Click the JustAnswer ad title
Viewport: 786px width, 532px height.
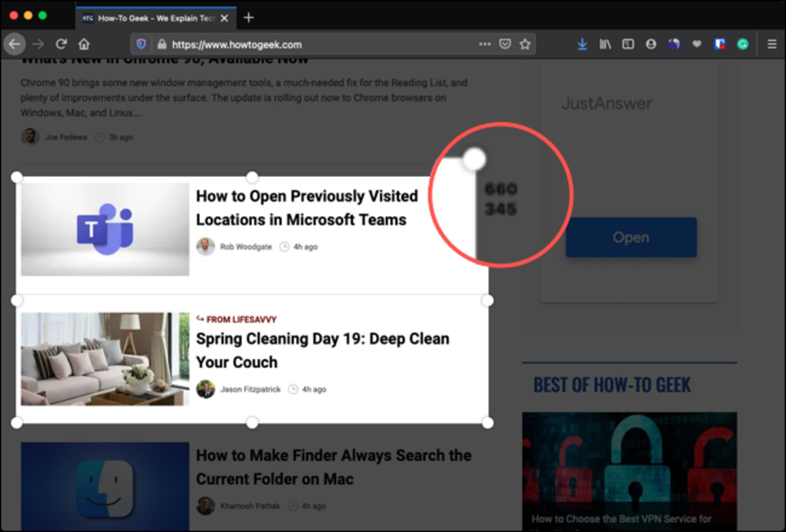pyautogui.click(x=607, y=104)
